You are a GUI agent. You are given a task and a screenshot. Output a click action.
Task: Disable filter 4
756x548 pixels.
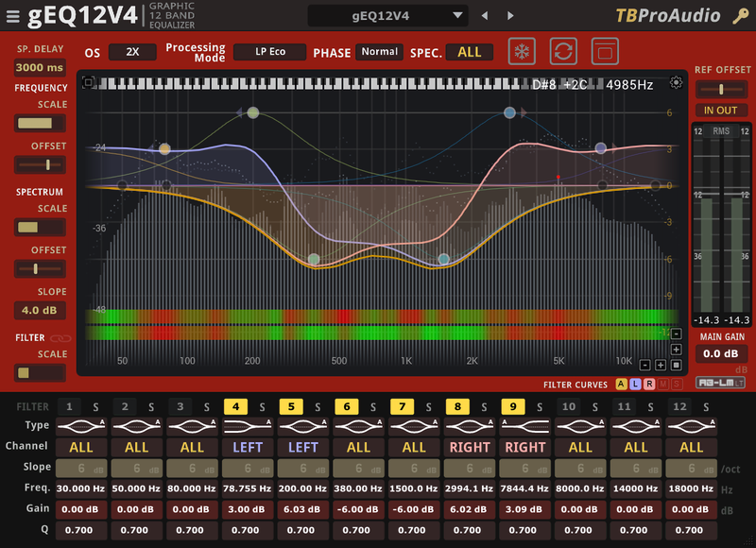pyautogui.click(x=235, y=407)
